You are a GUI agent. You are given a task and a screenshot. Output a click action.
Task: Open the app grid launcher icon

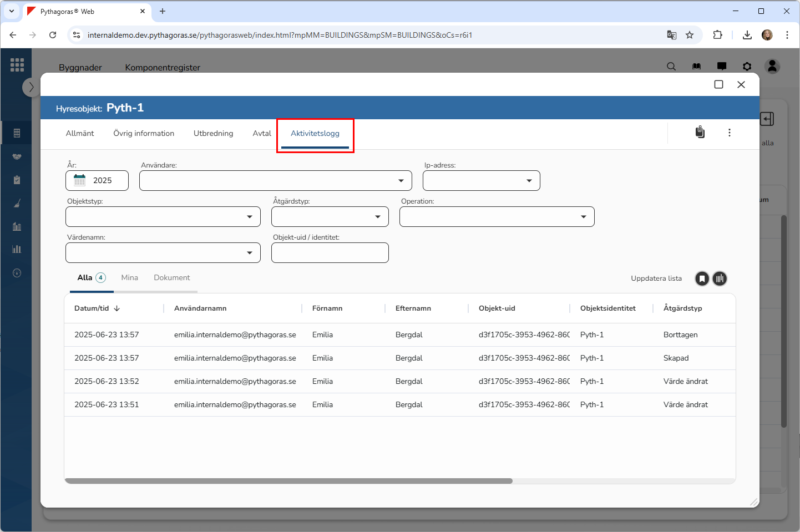(17, 65)
